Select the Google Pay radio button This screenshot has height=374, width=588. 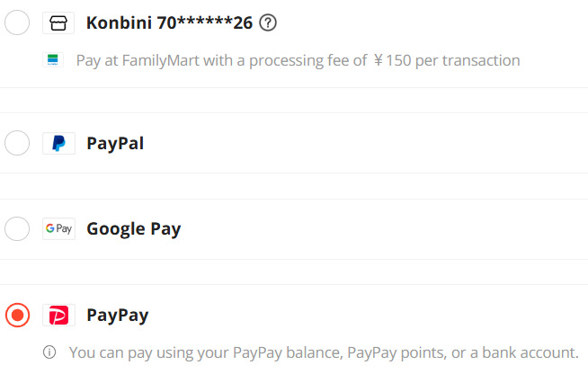click(x=17, y=229)
